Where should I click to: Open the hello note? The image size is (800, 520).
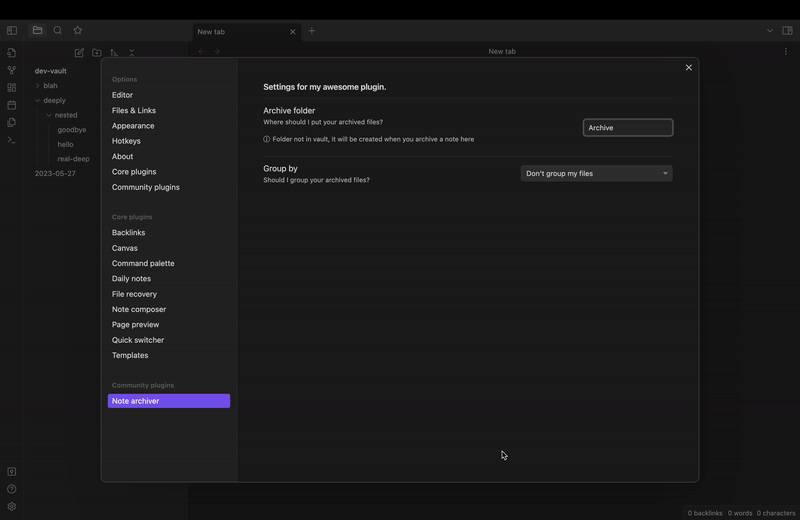pos(65,144)
